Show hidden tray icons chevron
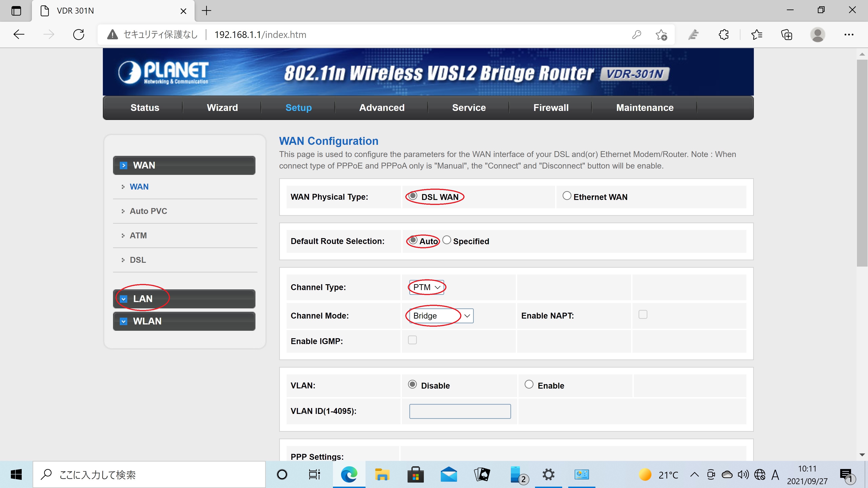This screenshot has width=868, height=488. [x=694, y=475]
